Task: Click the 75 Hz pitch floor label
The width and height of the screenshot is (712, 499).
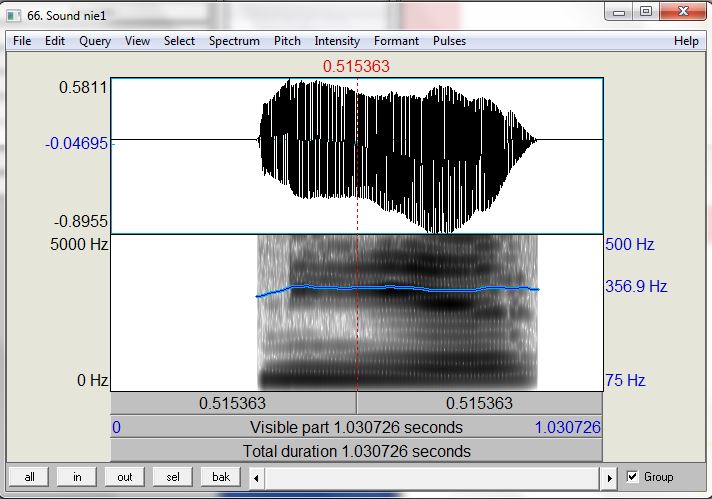Action: point(625,380)
